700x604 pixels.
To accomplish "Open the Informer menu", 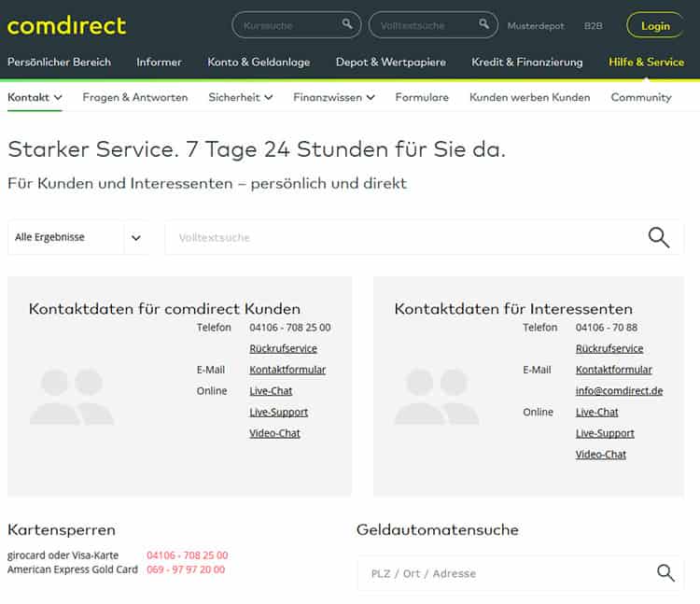I will pos(159,62).
